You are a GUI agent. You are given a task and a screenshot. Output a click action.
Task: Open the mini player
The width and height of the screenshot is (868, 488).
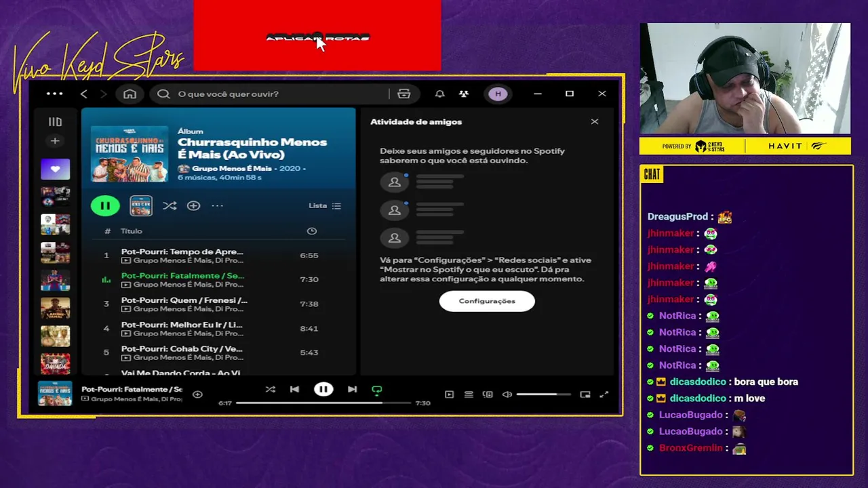coord(585,394)
